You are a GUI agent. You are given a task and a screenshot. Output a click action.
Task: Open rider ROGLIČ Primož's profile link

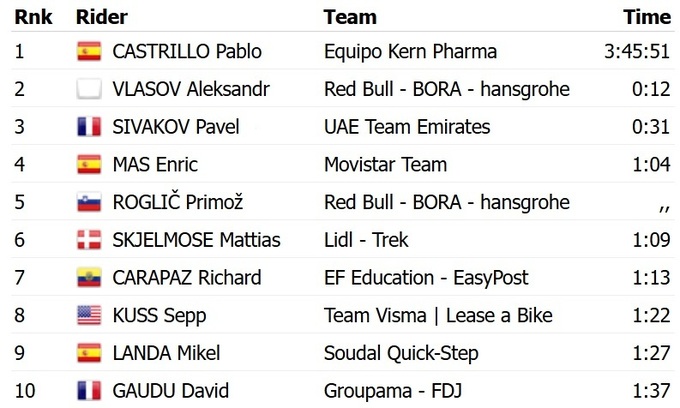(x=180, y=203)
